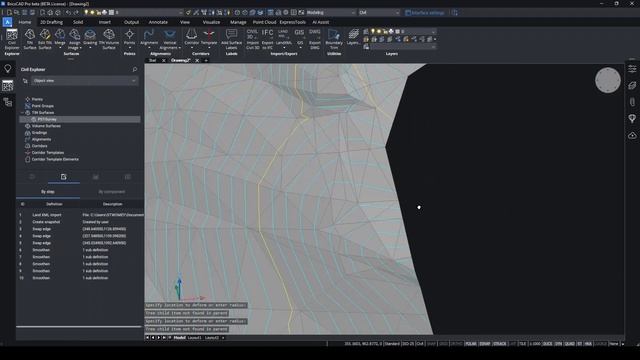Click the TIN Surface tool
This screenshot has width=640, height=360.
tap(29, 39)
